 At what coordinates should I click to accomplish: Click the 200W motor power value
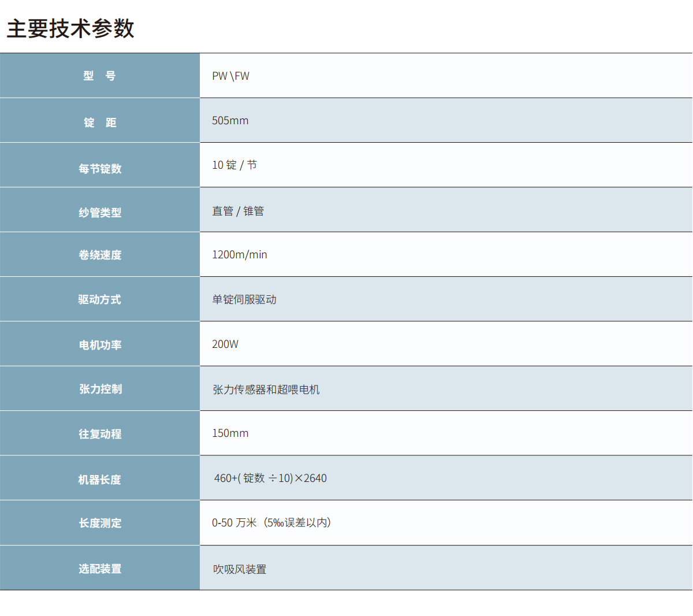[225, 344]
